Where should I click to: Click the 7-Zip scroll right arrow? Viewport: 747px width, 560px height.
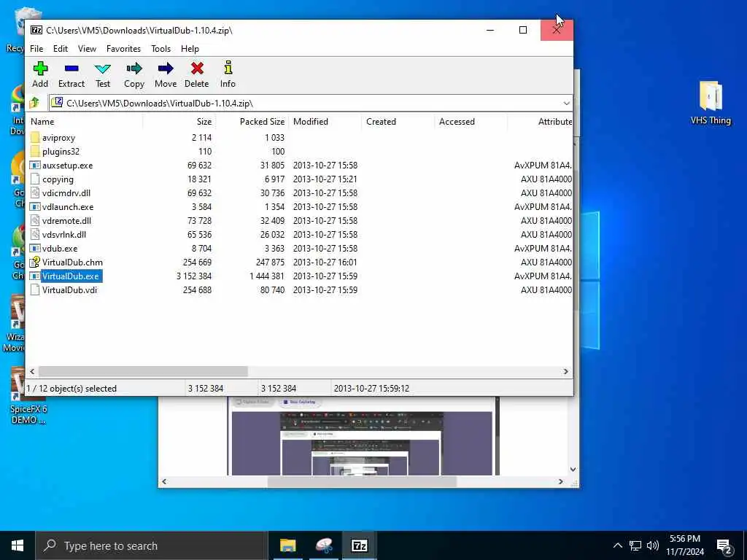pos(566,371)
